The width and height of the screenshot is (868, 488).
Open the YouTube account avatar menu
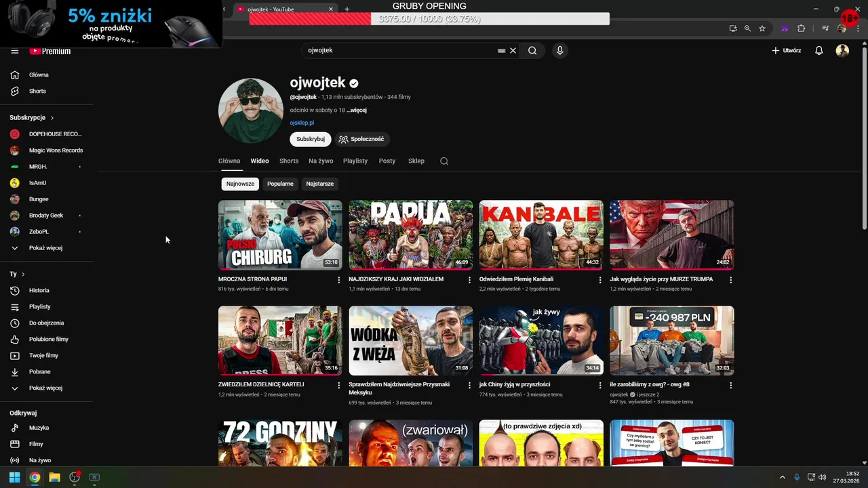842,50
